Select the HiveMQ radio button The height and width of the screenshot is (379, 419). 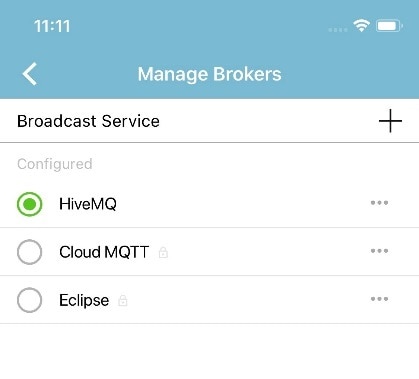tap(30, 204)
